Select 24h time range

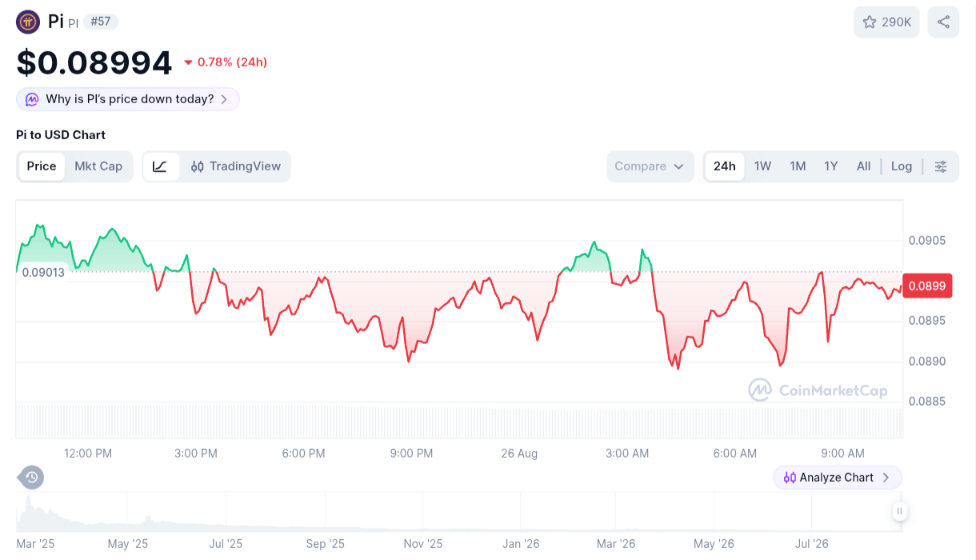click(725, 166)
